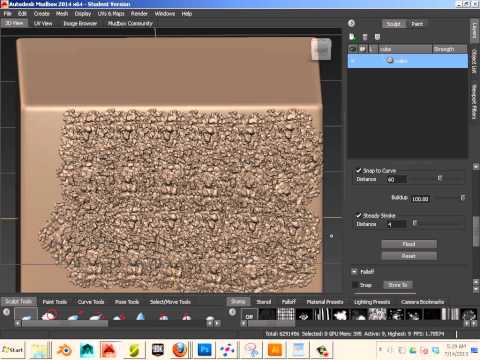Image resolution: width=480 pixels, height=360 pixels.
Task: Click the view cube in the viewport
Action: [321, 49]
